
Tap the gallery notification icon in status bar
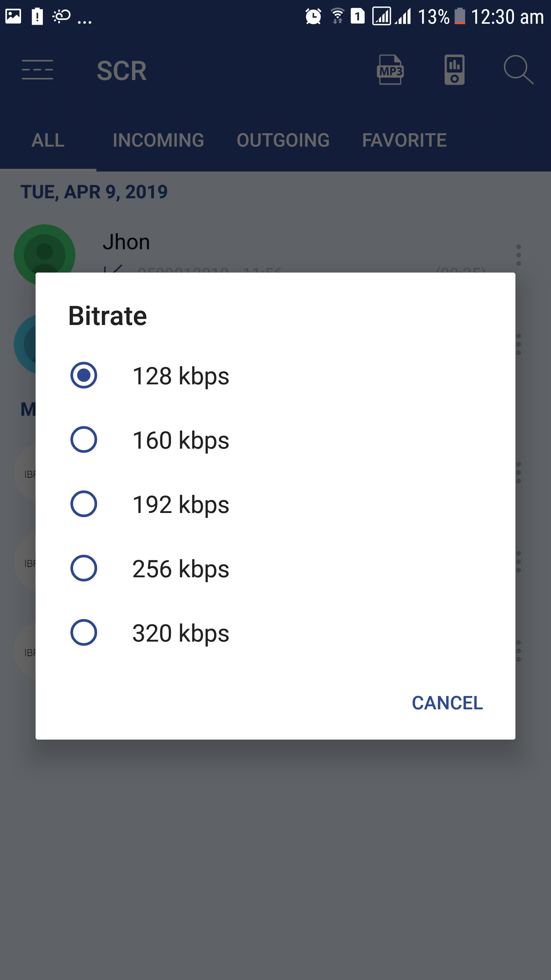pyautogui.click(x=13, y=16)
